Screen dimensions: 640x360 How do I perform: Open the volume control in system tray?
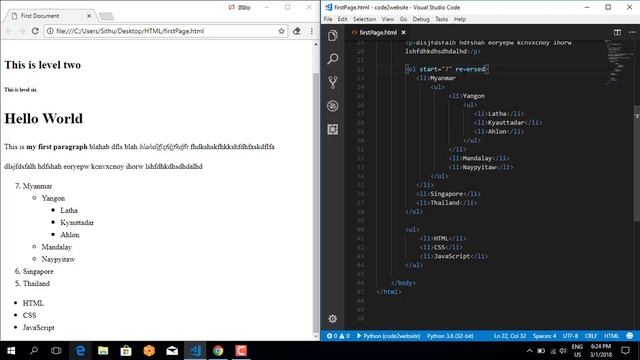tap(563, 351)
